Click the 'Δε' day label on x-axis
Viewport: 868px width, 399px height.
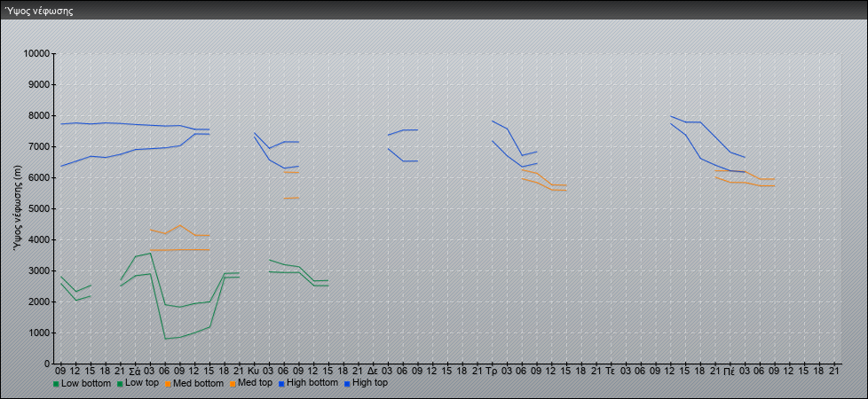pos(373,371)
